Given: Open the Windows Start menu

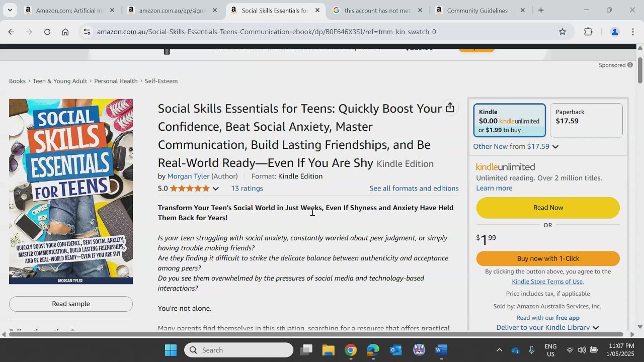Looking at the screenshot, I should 171,350.
